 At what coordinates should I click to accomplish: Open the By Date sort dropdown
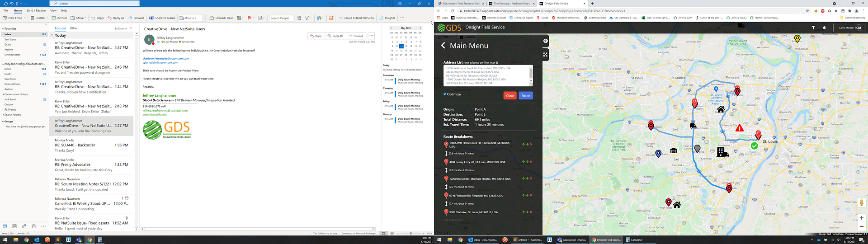pyautogui.click(x=120, y=28)
